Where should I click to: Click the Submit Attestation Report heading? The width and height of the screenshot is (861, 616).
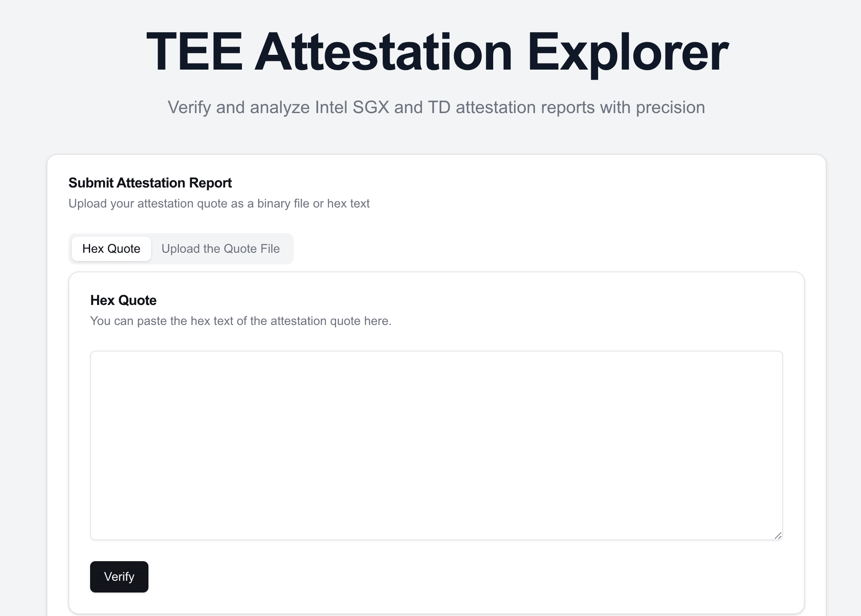pos(150,183)
